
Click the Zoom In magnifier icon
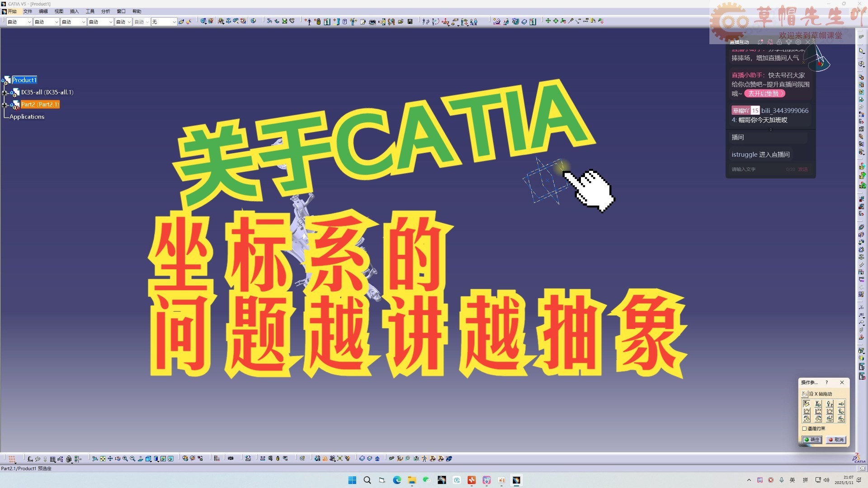pyautogui.click(x=125, y=459)
